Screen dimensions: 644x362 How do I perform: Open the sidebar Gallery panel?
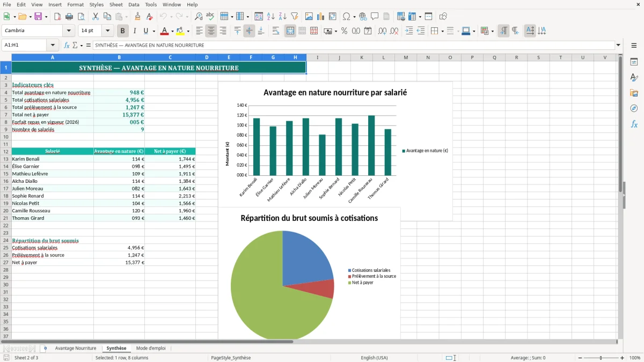click(x=634, y=93)
